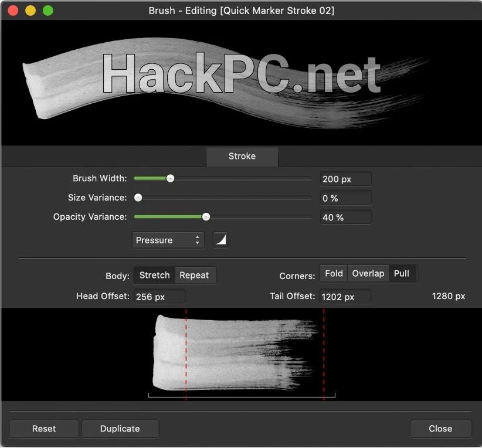Click the Size Variance percentage field
This screenshot has width=482, height=448.
[345, 198]
